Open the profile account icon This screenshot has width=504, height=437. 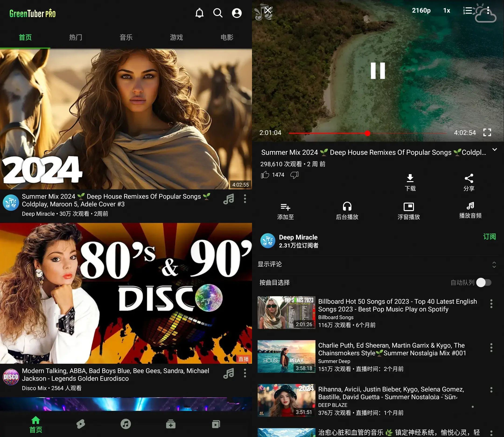point(236,13)
